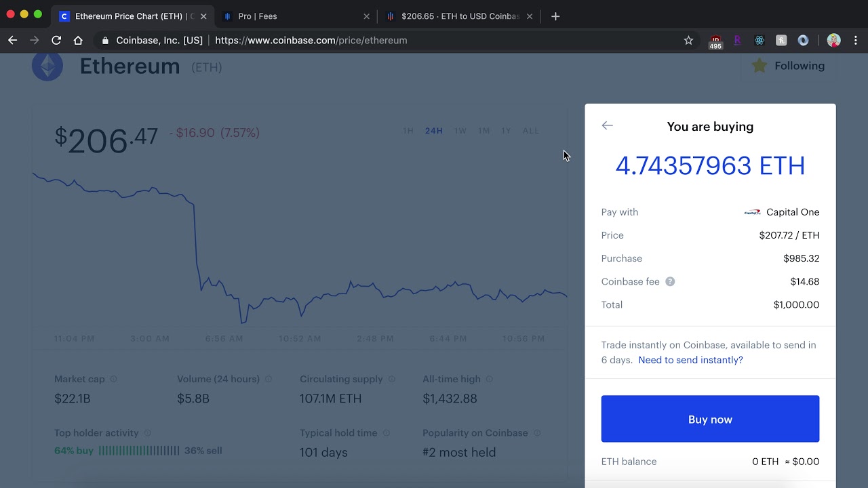The width and height of the screenshot is (868, 488).
Task: Close the Ethereum Price Chart tab
Action: click(203, 16)
